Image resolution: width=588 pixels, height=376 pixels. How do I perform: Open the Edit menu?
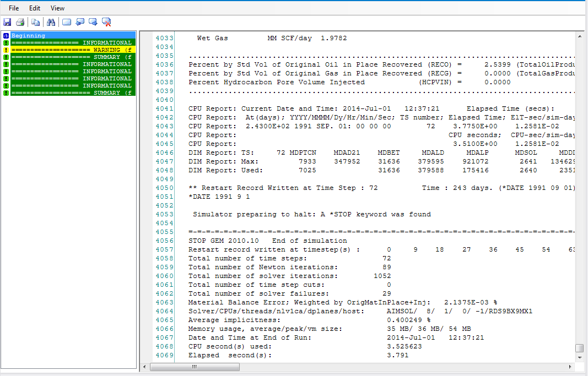pos(35,8)
